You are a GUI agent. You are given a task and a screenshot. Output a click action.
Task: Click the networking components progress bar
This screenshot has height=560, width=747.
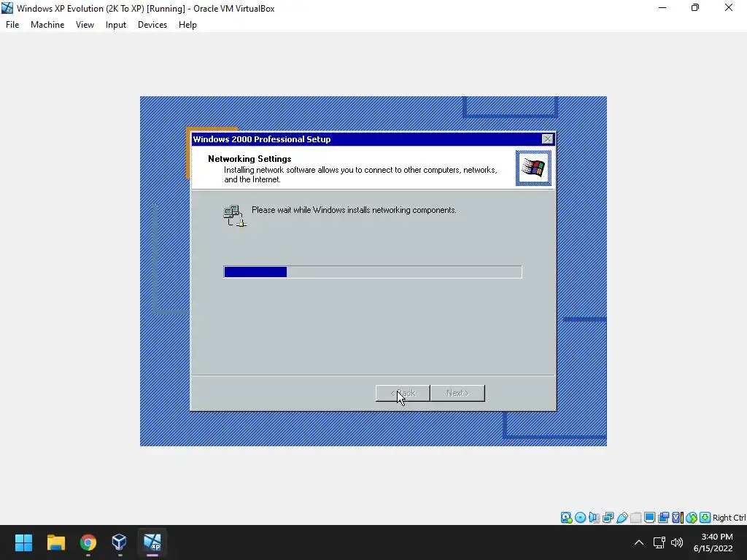[x=373, y=272]
